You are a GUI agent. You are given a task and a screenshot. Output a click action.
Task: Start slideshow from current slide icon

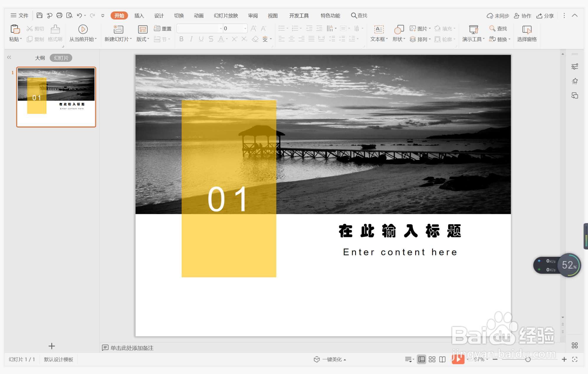(83, 29)
